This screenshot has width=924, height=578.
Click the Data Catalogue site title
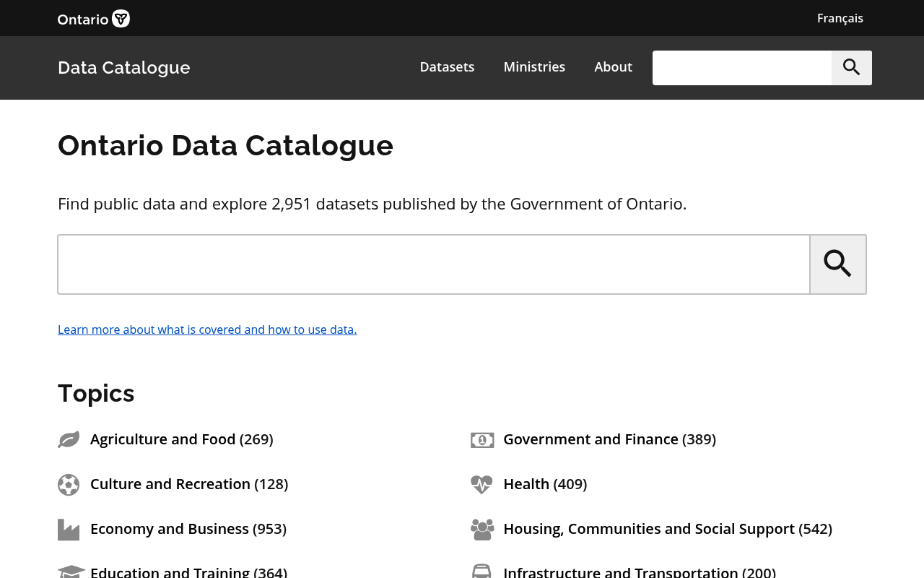coord(124,68)
